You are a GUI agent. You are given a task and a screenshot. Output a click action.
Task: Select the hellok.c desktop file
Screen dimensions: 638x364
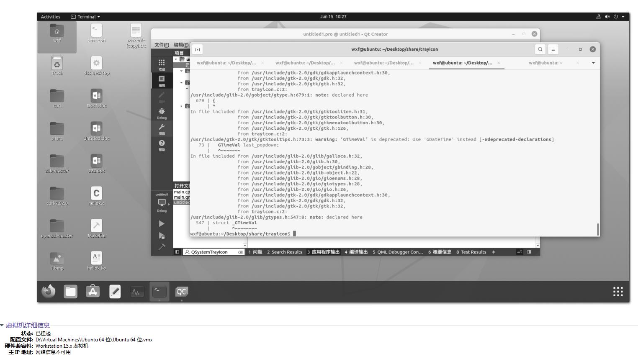click(97, 196)
